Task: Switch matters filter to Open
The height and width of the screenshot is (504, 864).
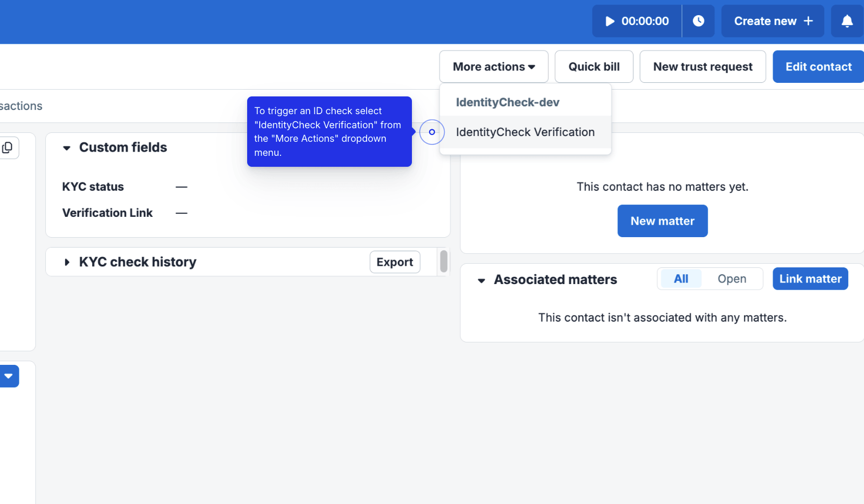Action: pos(732,279)
